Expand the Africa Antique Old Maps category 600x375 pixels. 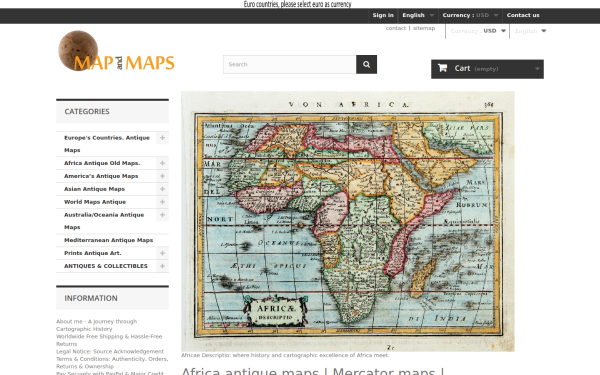pyautogui.click(x=162, y=163)
